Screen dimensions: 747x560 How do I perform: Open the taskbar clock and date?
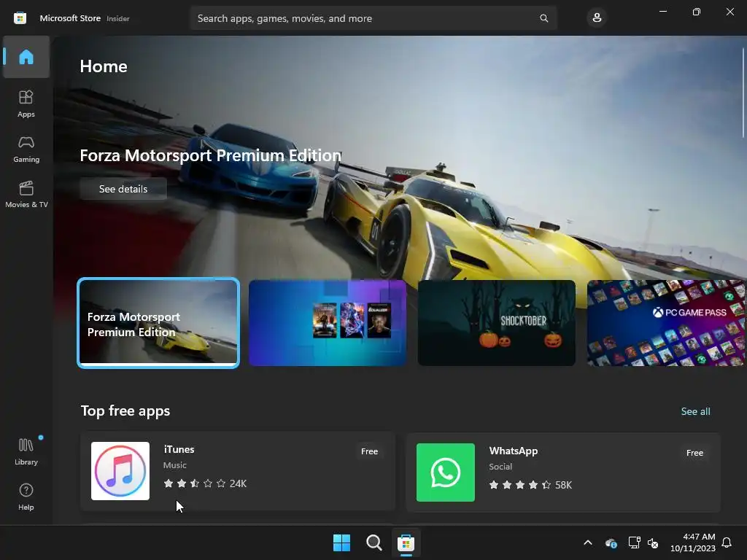coord(693,542)
